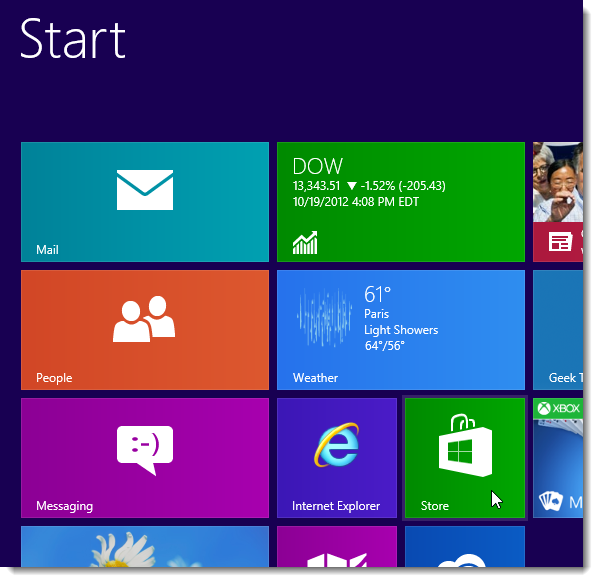Screen dimensions: 598x582
Task: Click the 64°/56° high-low temperatures
Action: [384, 346]
